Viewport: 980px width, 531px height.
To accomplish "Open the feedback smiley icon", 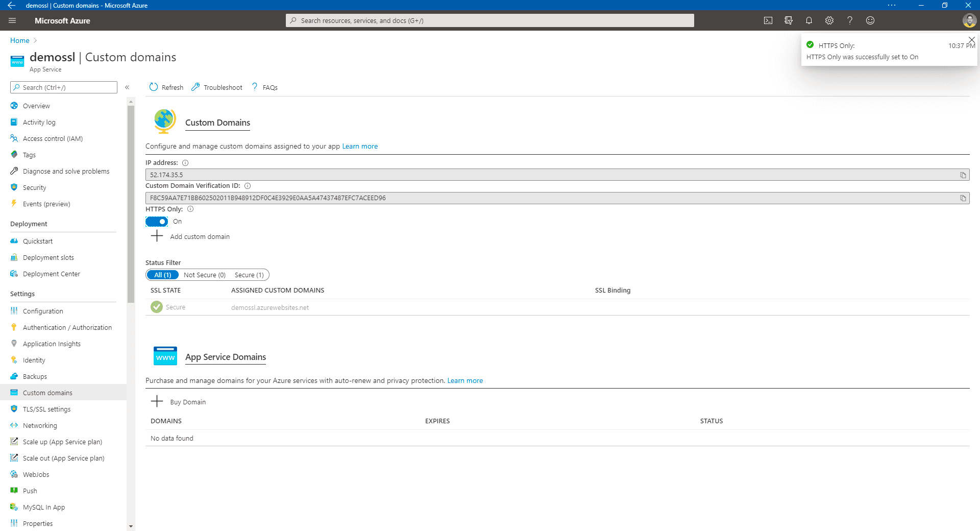I will (x=870, y=20).
